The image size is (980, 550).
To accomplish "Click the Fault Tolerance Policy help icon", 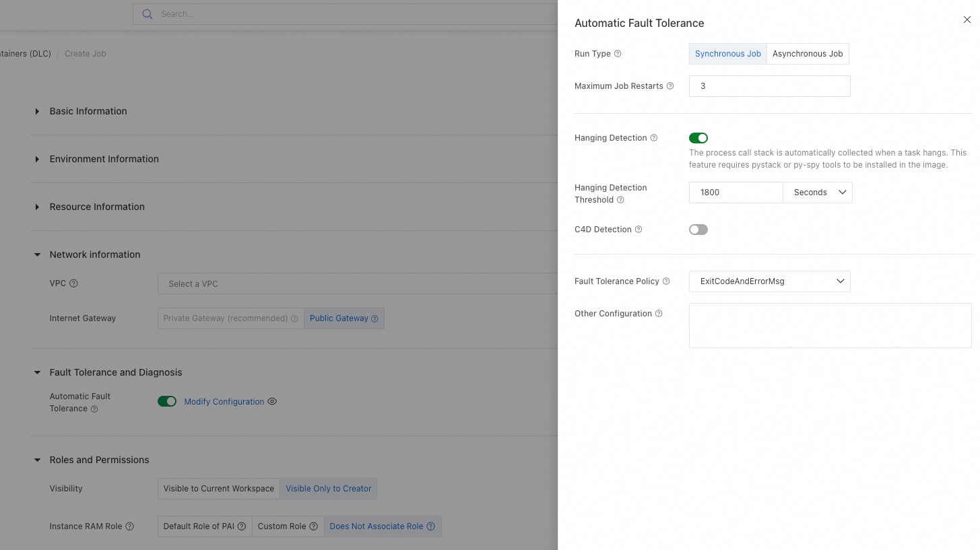I will click(666, 281).
